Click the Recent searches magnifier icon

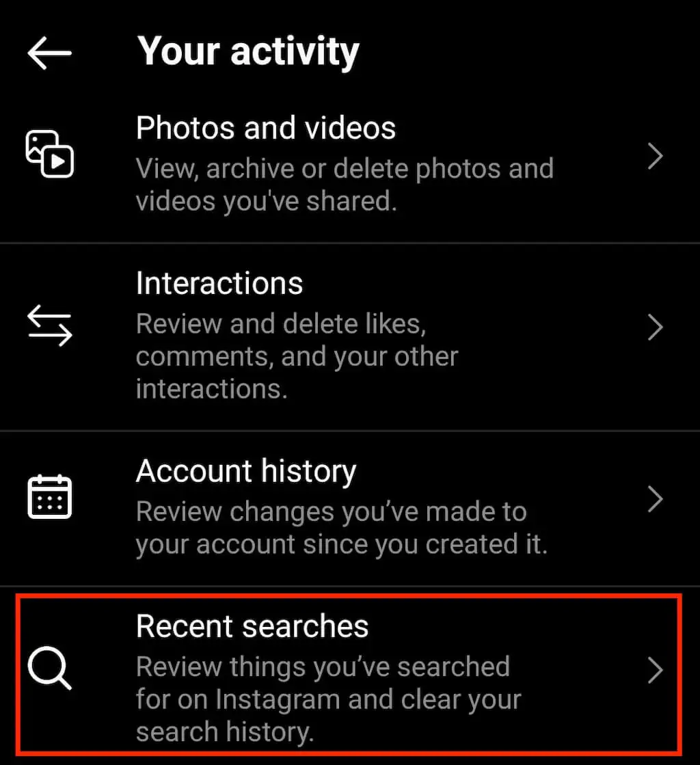tap(49, 668)
